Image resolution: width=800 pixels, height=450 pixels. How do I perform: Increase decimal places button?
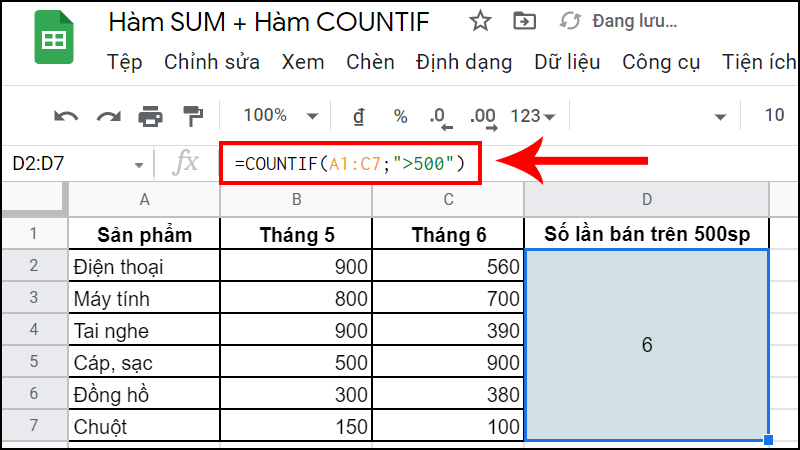tap(483, 117)
